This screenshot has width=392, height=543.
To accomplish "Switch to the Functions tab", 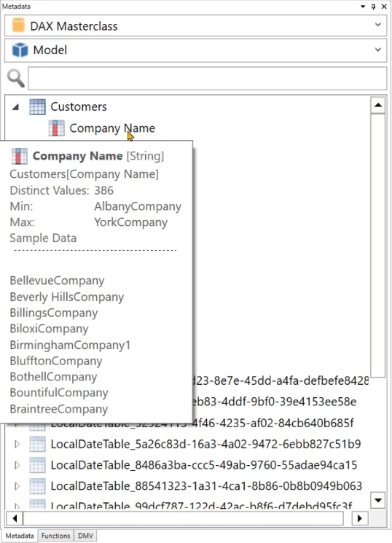I will coord(56,536).
